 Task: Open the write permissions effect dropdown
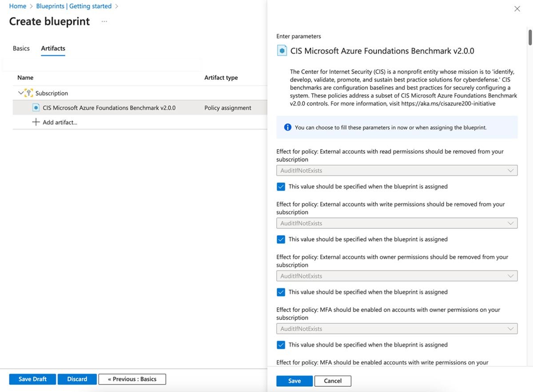point(397,223)
